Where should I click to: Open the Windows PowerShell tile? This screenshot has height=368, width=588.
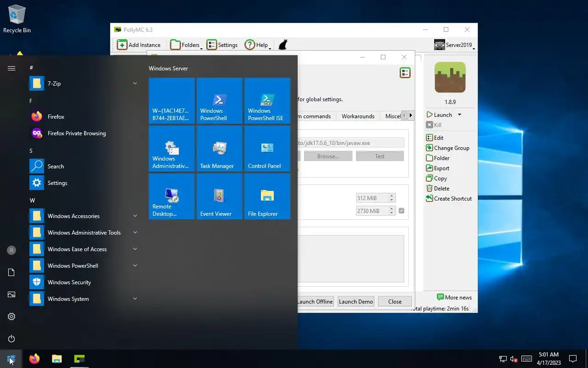(220, 101)
